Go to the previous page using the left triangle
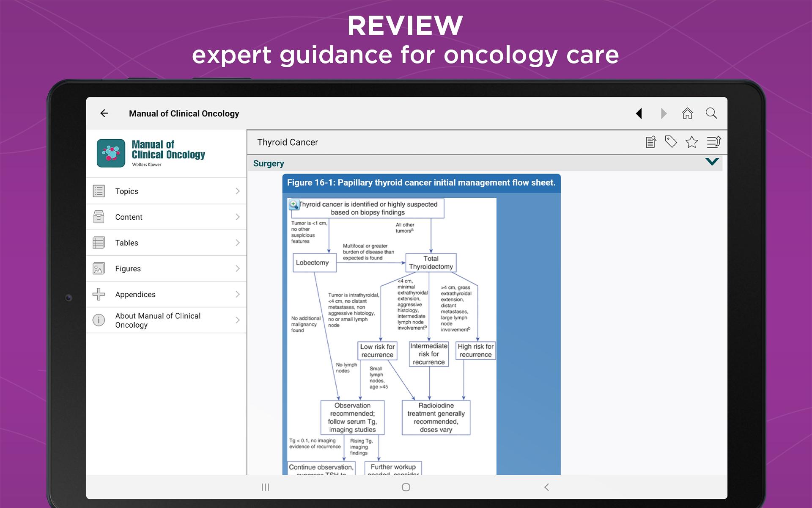The width and height of the screenshot is (812, 508). coord(639,113)
